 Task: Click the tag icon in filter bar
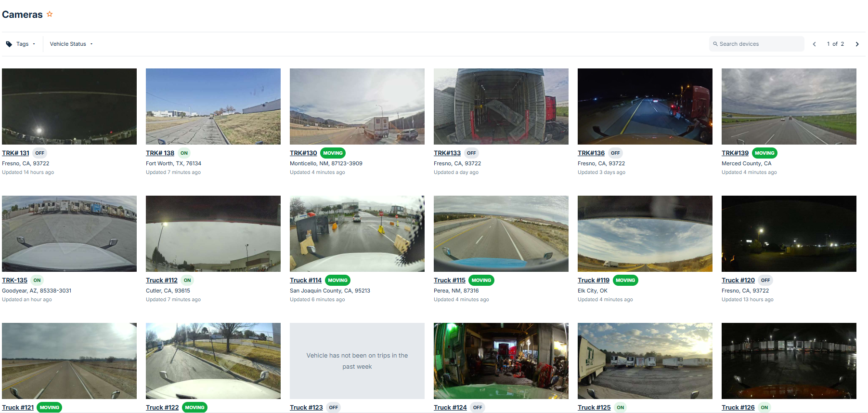click(9, 44)
